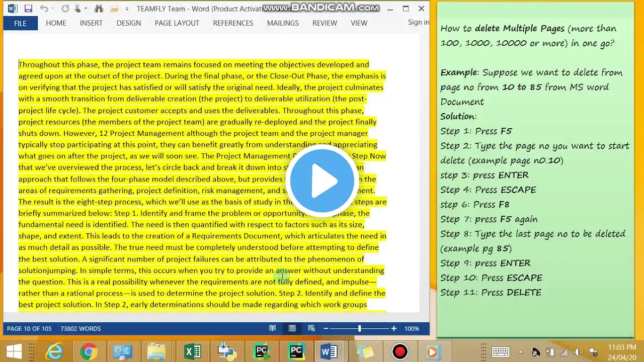Image resolution: width=644 pixels, height=362 pixels.
Task: Click the zoom slider handle
Action: [359, 328]
